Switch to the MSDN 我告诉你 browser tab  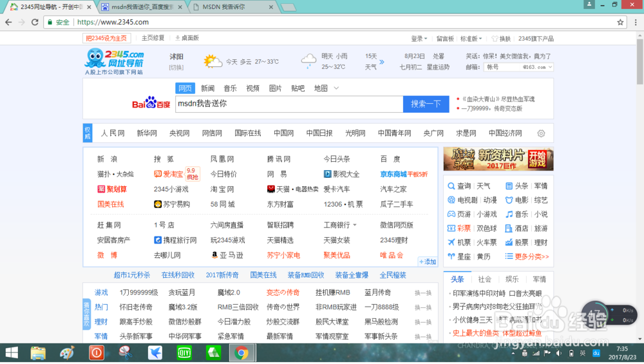click(233, 7)
